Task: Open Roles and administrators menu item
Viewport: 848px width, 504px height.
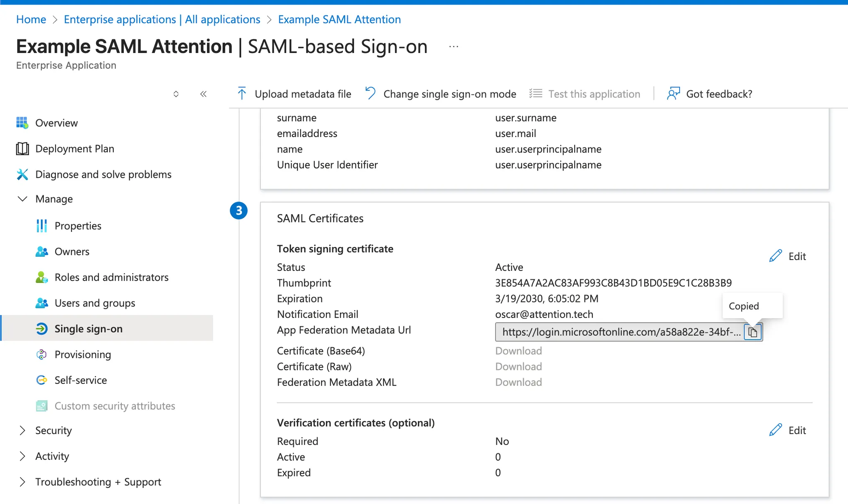Action: pyautogui.click(x=111, y=277)
